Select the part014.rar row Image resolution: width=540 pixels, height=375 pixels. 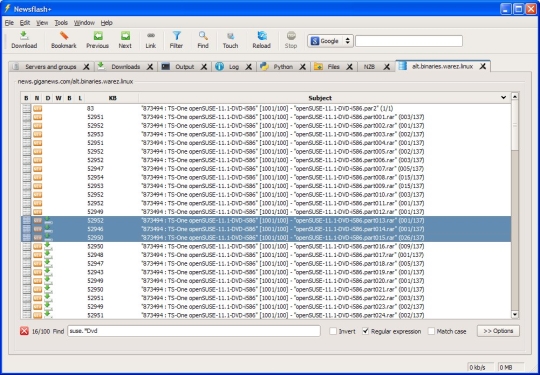(266, 229)
